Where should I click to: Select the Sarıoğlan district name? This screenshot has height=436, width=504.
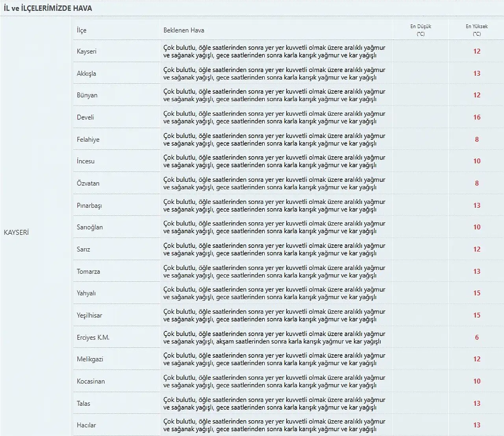click(x=90, y=227)
